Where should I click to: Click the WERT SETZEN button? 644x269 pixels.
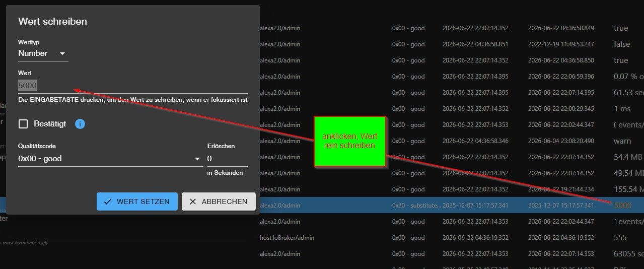click(137, 201)
